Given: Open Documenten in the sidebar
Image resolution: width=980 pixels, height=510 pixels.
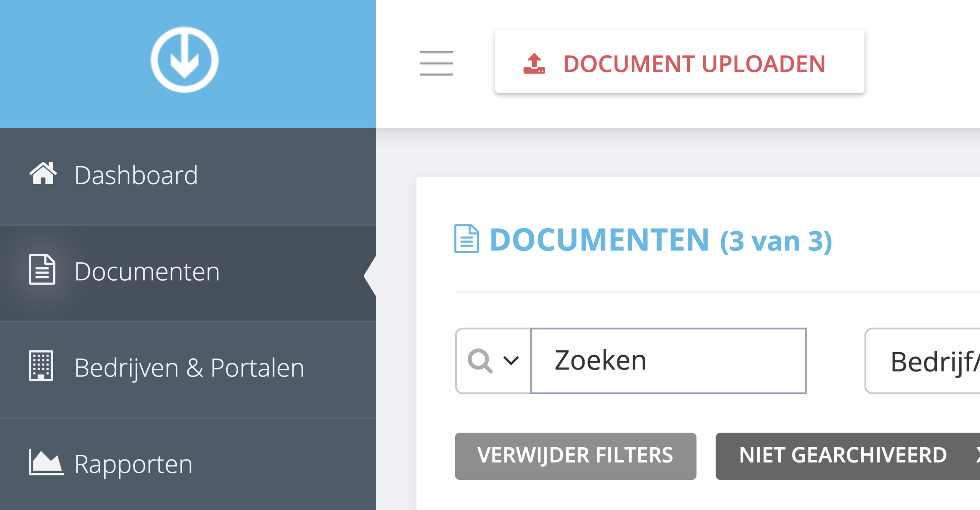Looking at the screenshot, I should click(188, 273).
